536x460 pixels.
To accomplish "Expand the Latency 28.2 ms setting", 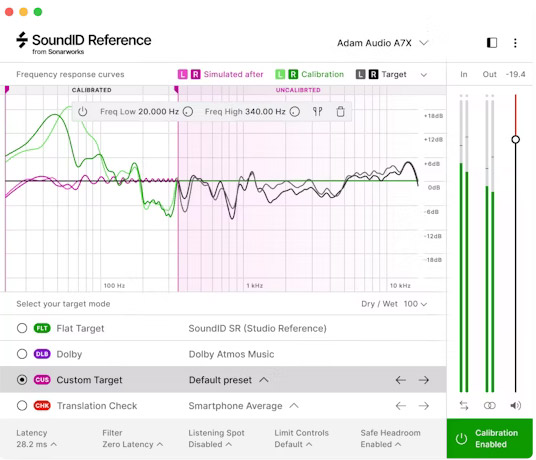I will pyautogui.click(x=36, y=438).
